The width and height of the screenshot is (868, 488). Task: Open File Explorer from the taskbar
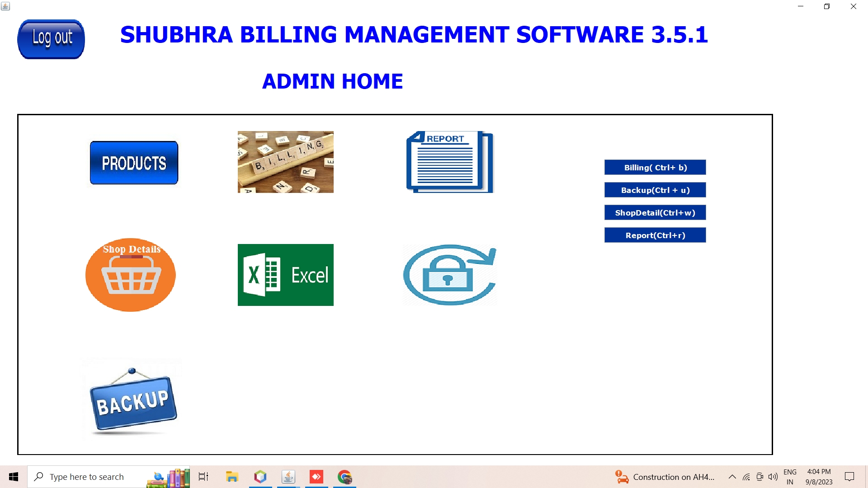(232, 477)
